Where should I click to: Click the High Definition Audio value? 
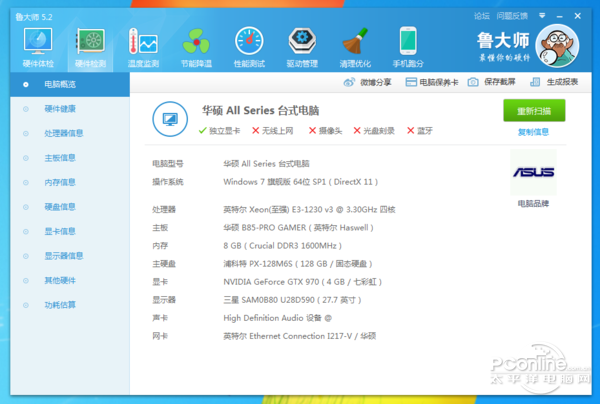coord(277,318)
